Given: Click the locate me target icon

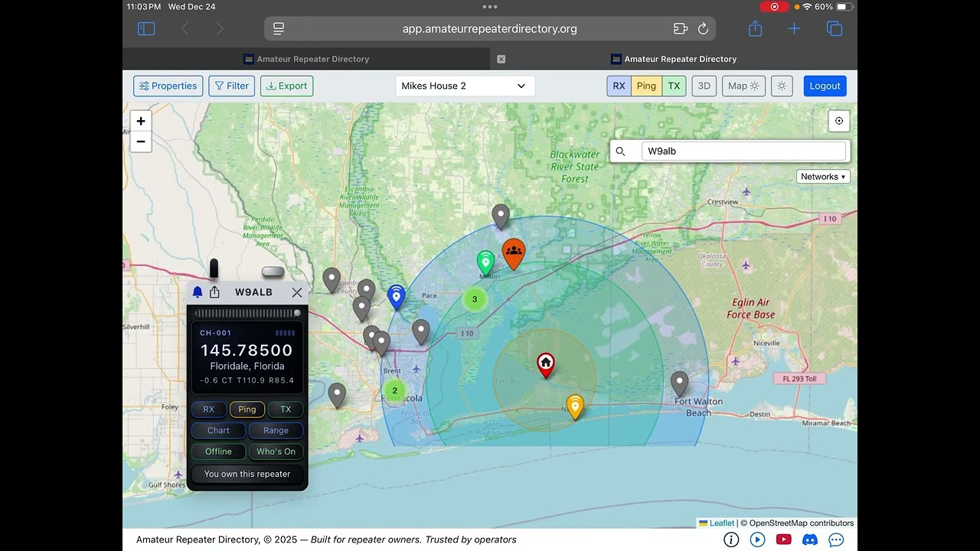Looking at the screenshot, I should 839,121.
